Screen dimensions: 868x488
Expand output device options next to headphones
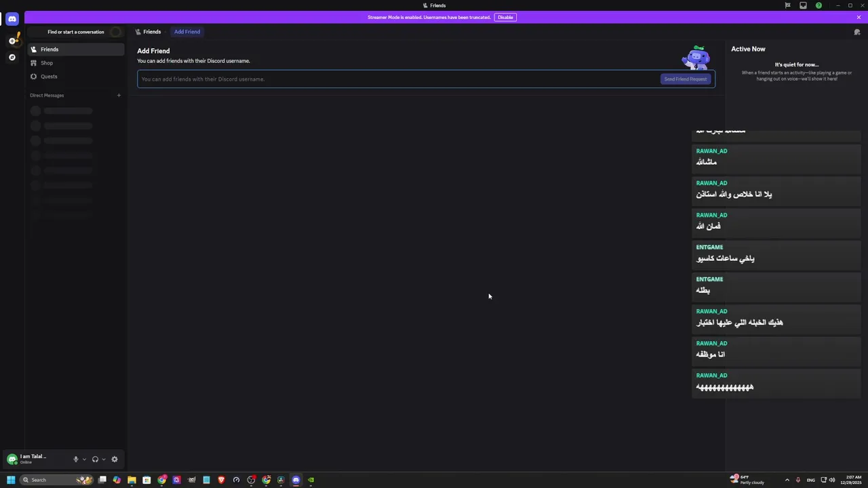pos(103,460)
